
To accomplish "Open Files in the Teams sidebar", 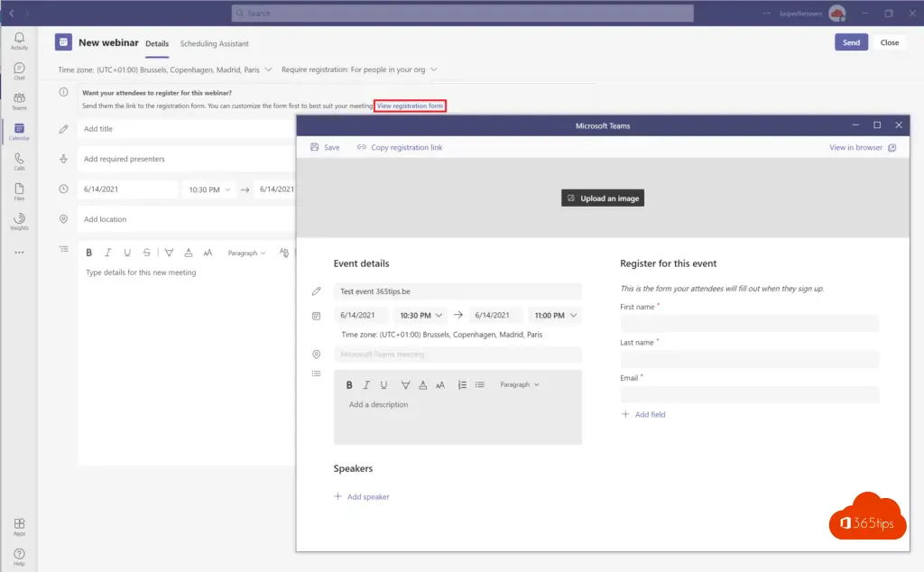I will (19, 191).
